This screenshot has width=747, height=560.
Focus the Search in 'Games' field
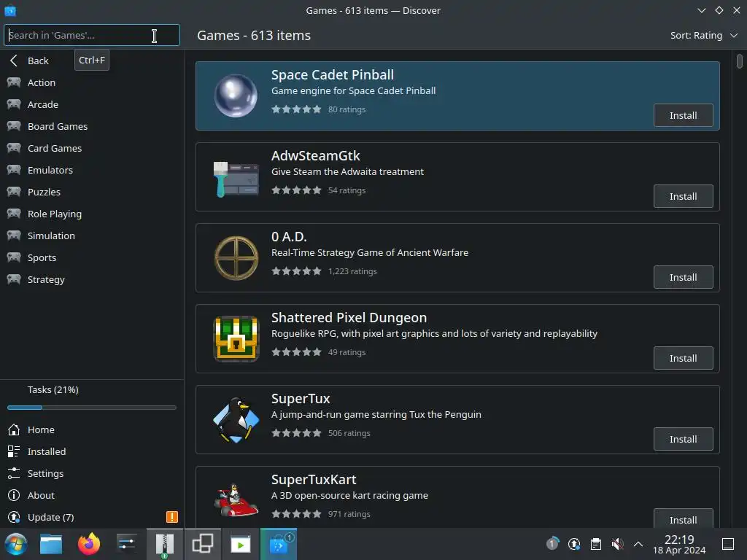pyautogui.click(x=91, y=35)
